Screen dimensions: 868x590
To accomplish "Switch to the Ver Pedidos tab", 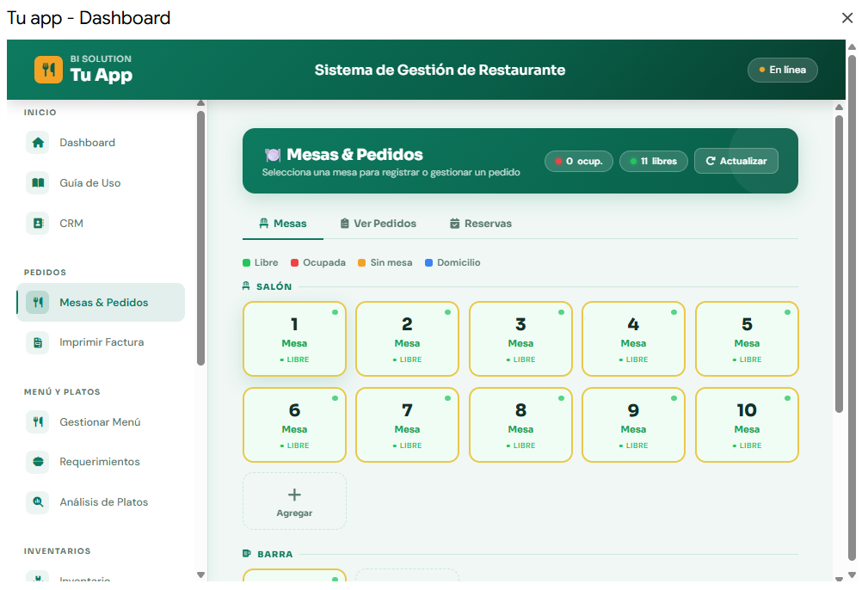I will 379,224.
